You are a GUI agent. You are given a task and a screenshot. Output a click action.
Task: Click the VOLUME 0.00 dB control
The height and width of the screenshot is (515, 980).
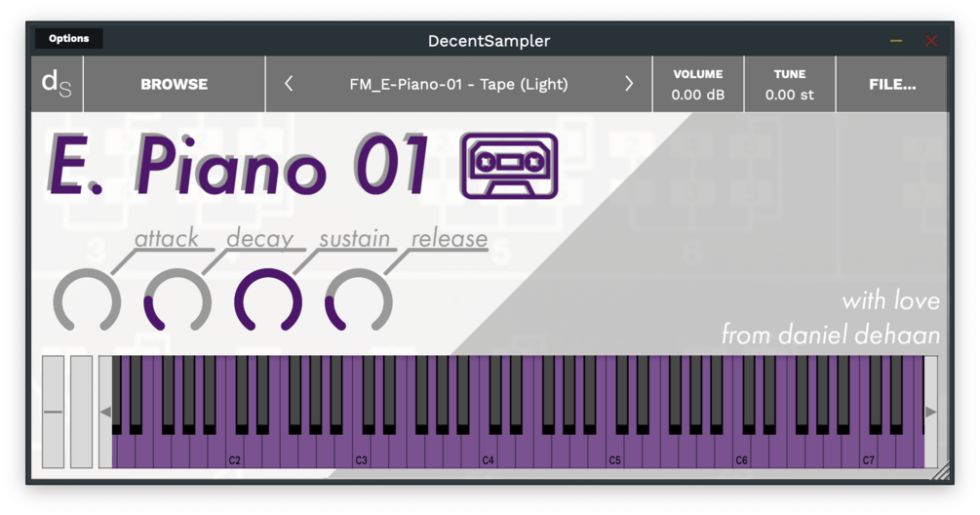pyautogui.click(x=698, y=84)
